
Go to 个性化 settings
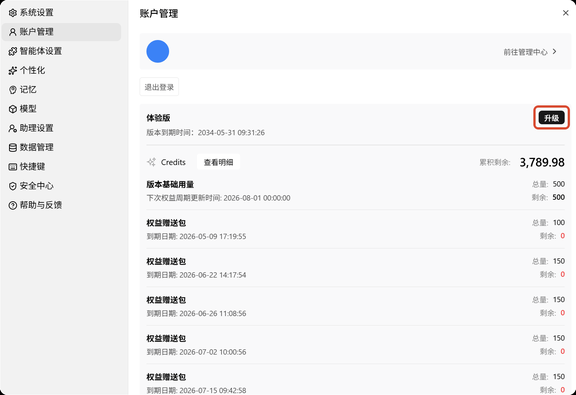click(x=61, y=71)
